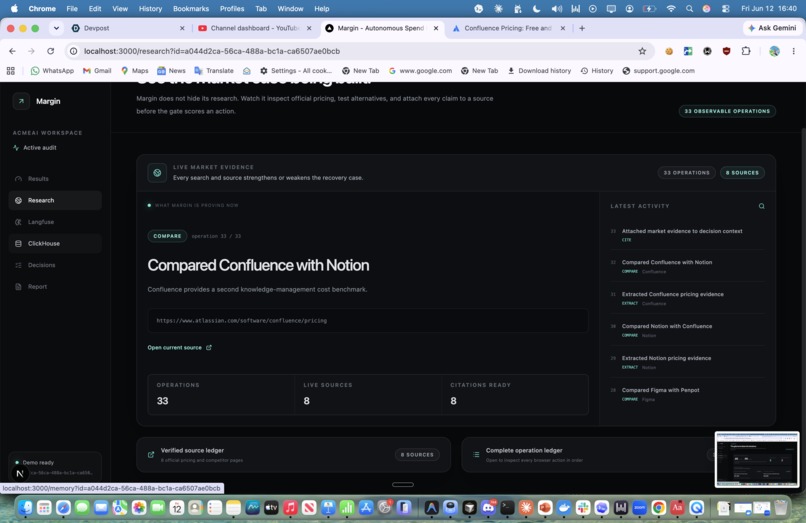Viewport: 806px width, 523px height.
Task: Reload the page
Action: [50, 51]
